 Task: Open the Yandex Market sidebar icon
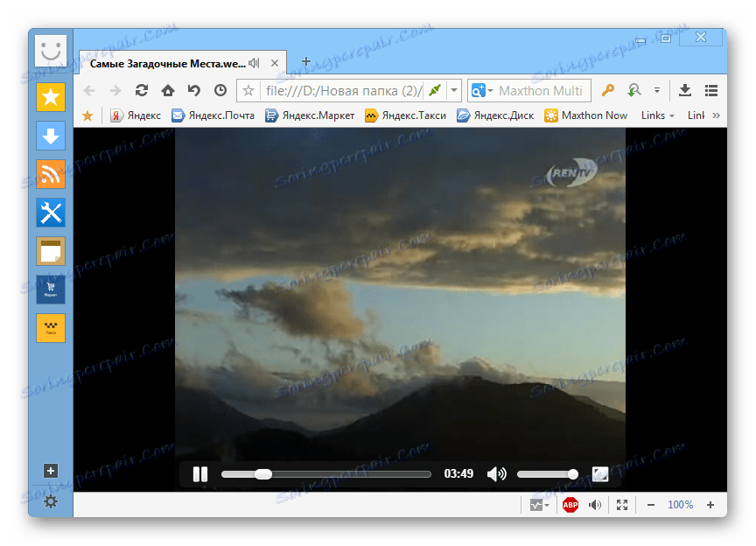[x=51, y=290]
